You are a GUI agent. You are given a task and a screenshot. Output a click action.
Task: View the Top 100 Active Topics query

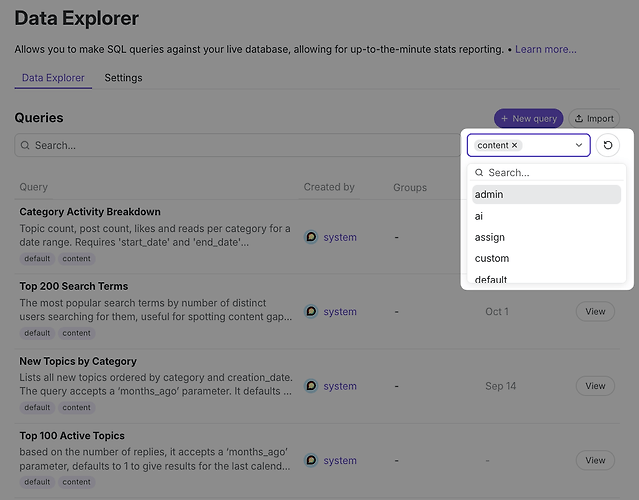tap(595, 460)
